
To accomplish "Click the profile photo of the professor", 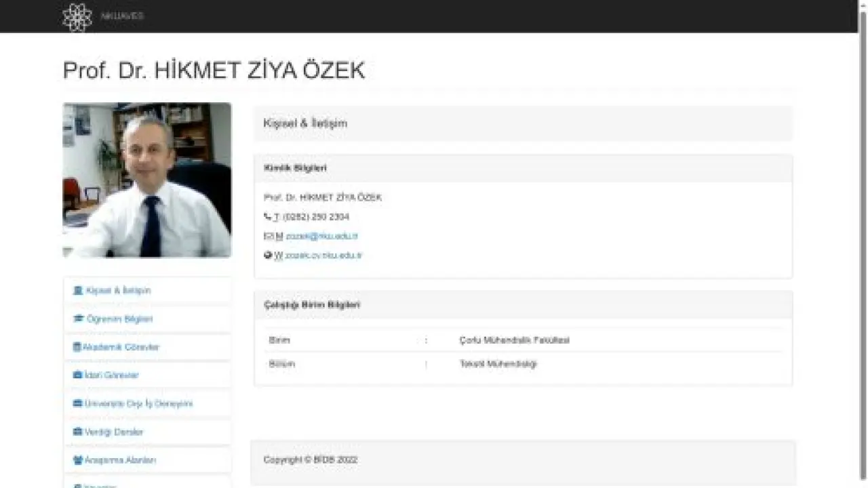I will [147, 180].
